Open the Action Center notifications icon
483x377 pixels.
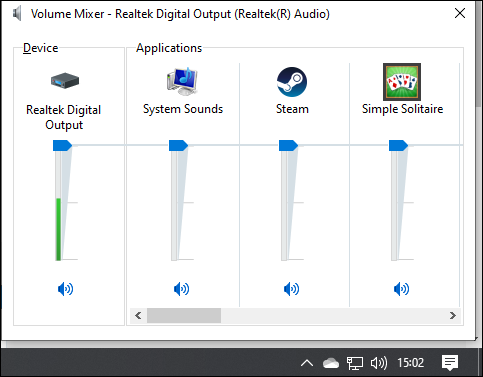point(450,363)
